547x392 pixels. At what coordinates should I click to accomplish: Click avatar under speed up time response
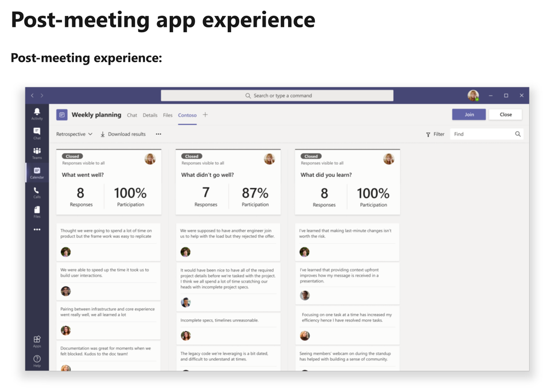tap(66, 291)
